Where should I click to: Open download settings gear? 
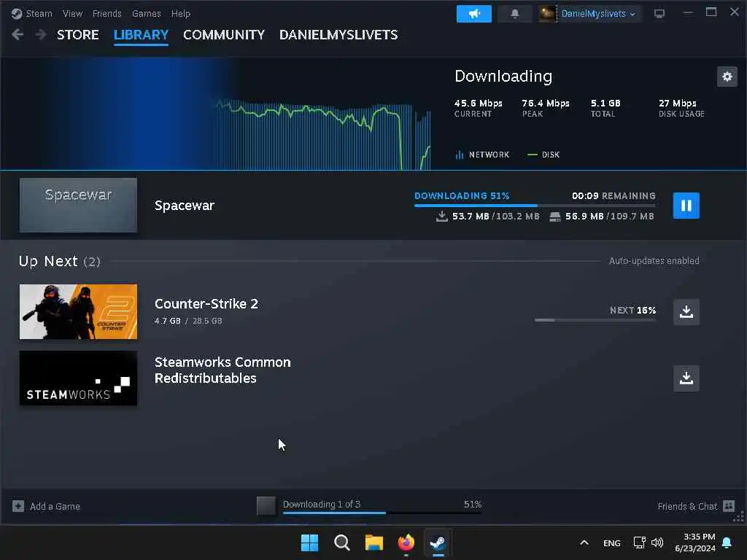[727, 76]
